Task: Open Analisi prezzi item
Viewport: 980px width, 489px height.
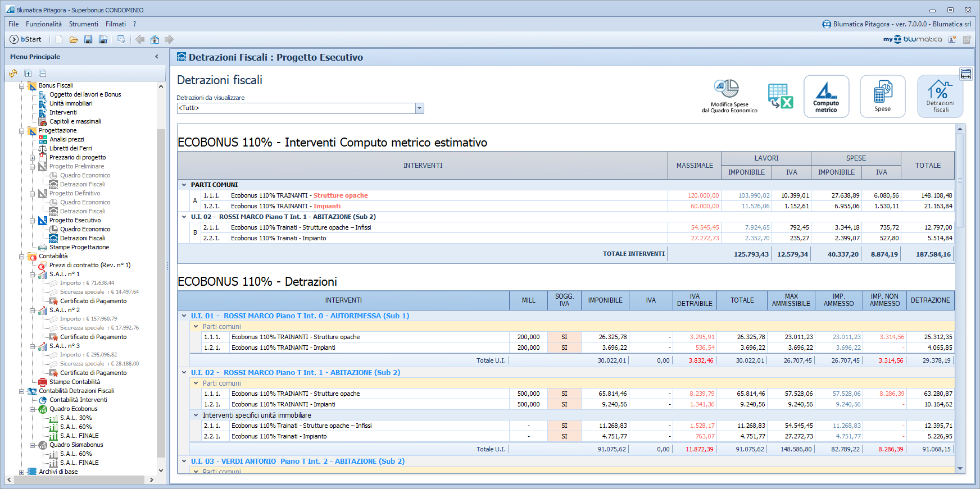Action: tap(66, 139)
